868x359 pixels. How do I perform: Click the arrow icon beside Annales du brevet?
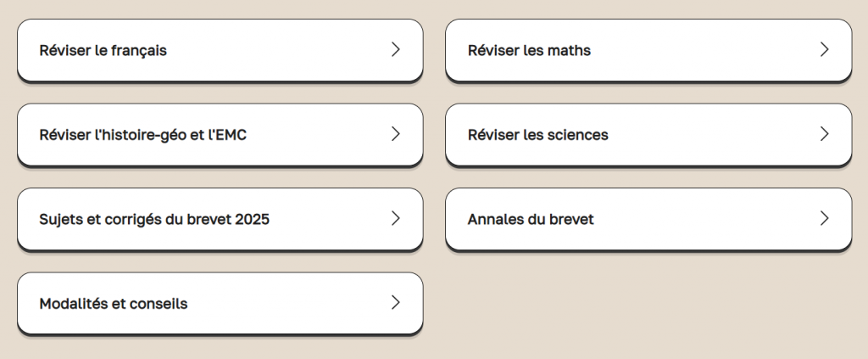click(x=823, y=219)
